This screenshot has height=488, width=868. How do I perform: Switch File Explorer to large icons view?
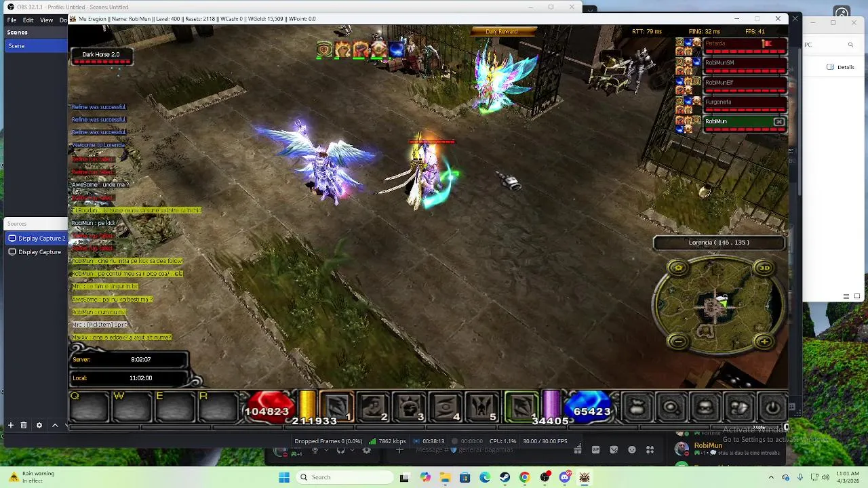click(x=857, y=296)
